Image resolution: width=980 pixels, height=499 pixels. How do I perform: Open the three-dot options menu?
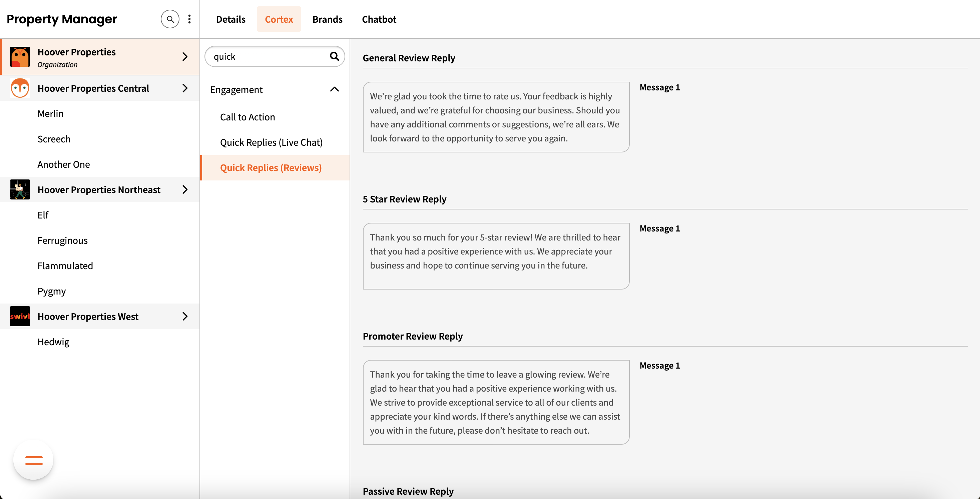coord(189,19)
